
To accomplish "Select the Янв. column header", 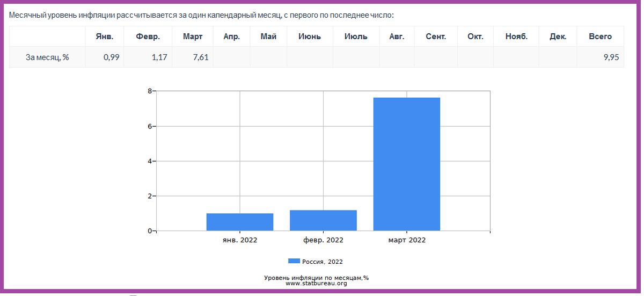I will pos(105,37).
